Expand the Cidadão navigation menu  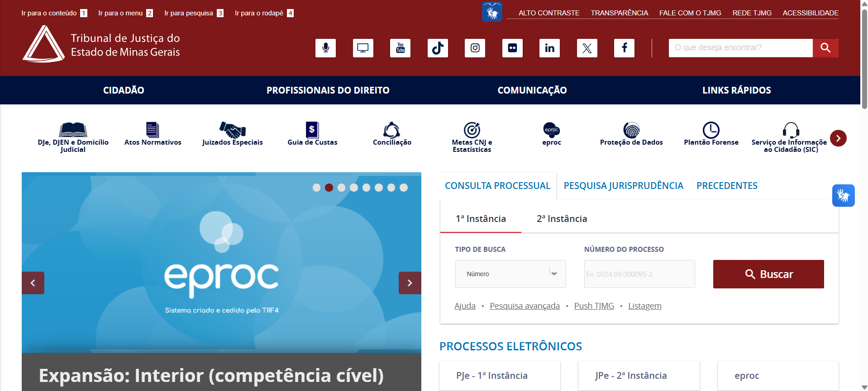[x=124, y=90]
